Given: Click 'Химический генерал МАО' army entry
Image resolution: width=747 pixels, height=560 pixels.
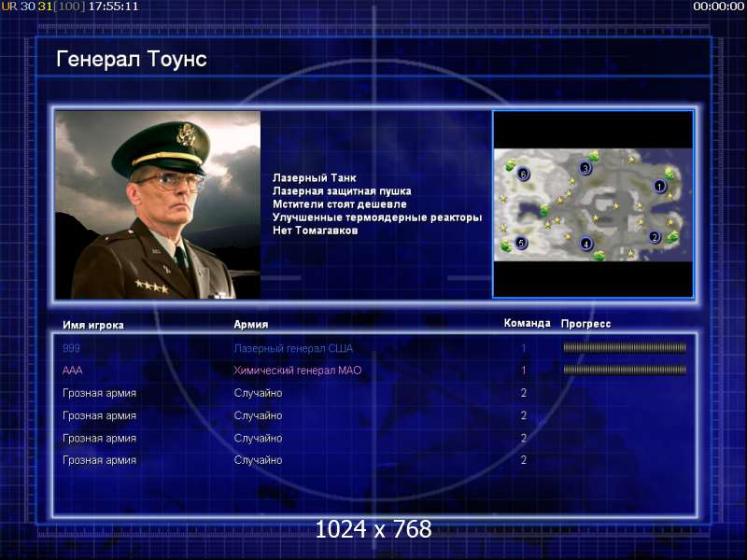Looking at the screenshot, I should (298, 370).
